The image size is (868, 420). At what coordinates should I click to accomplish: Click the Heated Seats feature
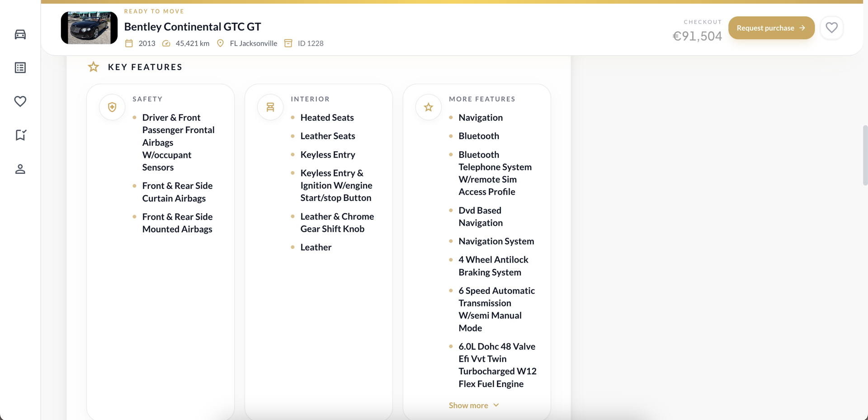pyautogui.click(x=327, y=118)
